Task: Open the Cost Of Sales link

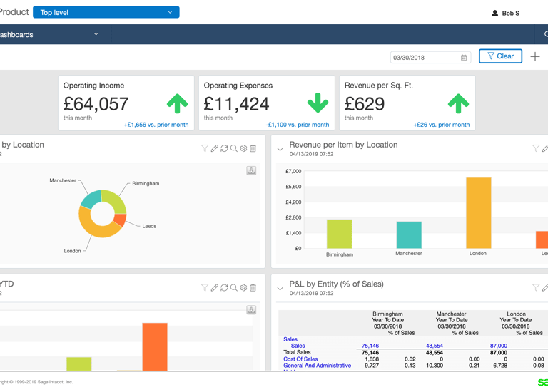Action: coord(300,359)
